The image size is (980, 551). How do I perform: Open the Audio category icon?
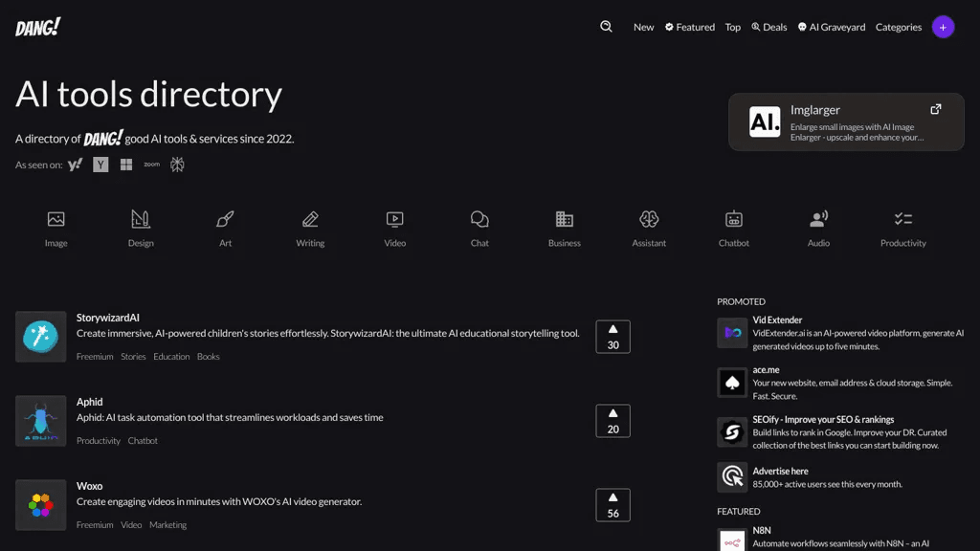pos(818,219)
